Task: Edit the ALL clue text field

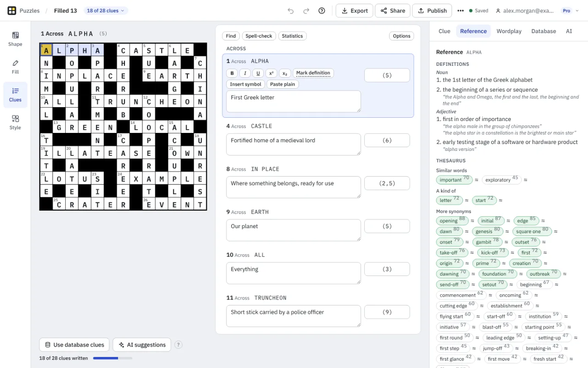Action: point(294,273)
